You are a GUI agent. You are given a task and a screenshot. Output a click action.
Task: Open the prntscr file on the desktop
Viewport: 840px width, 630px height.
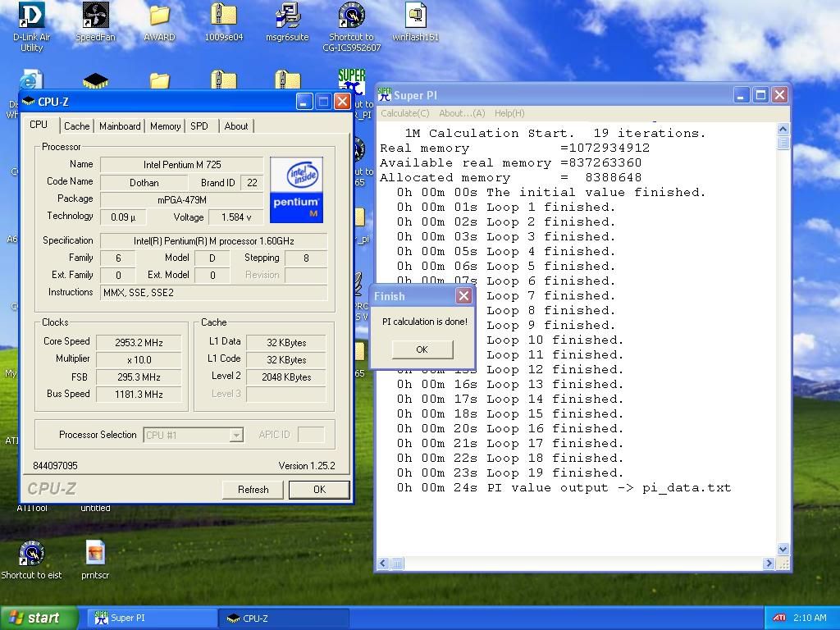pos(95,559)
